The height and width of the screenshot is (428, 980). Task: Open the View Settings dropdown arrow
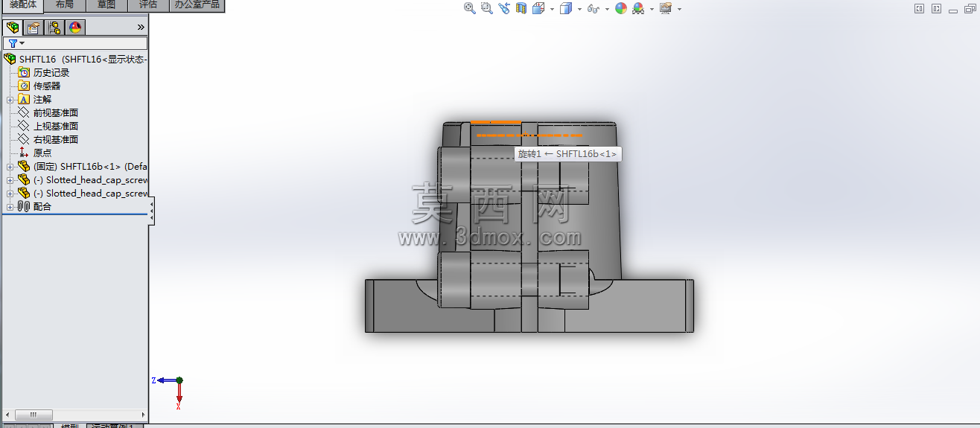(x=679, y=9)
